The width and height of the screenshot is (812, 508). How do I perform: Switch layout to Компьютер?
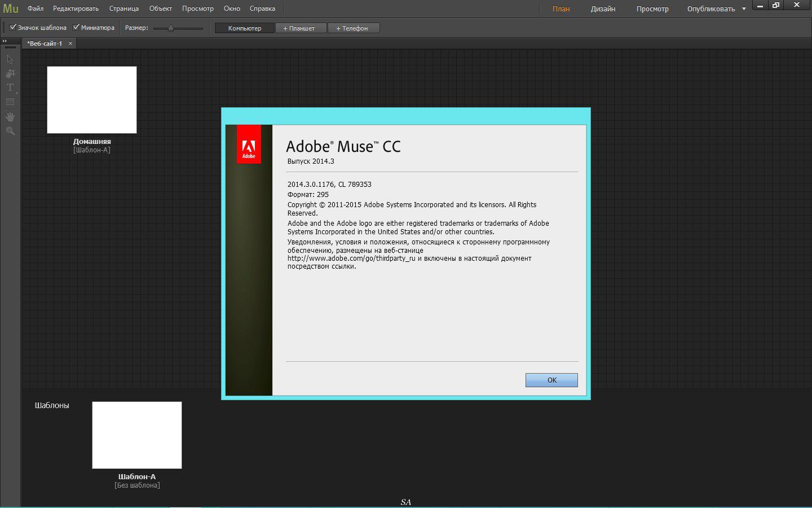tap(245, 28)
